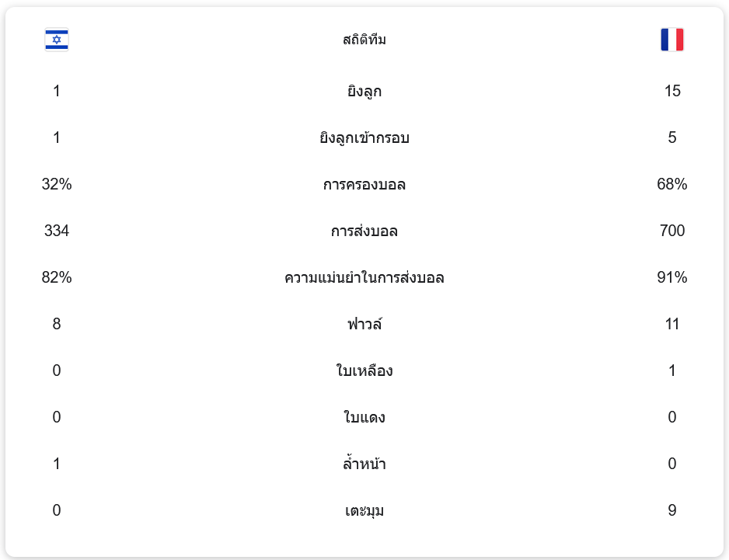Click the France flag icon

[671, 40]
